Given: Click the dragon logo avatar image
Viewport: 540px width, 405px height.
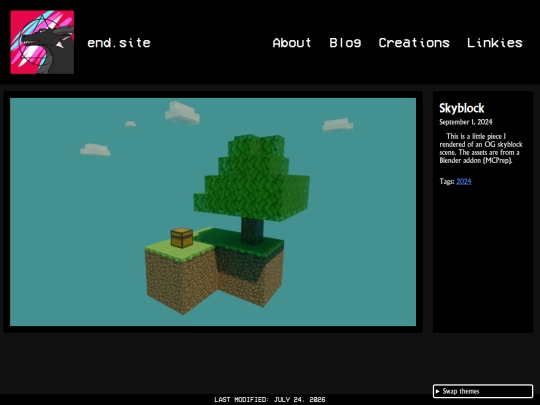Looking at the screenshot, I should pos(42,42).
